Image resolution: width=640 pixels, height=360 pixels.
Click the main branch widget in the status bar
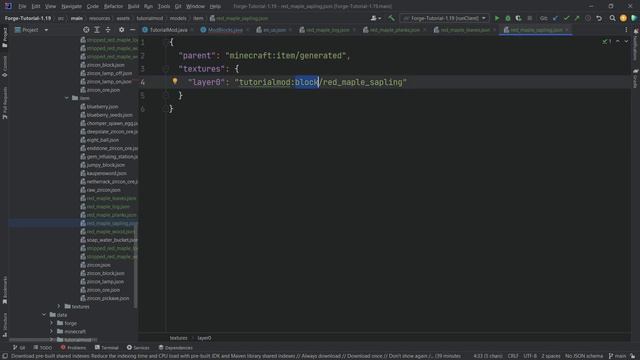[618, 356]
